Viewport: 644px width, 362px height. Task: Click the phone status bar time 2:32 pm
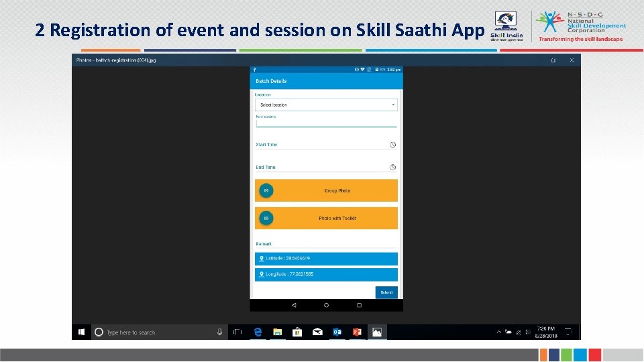click(x=394, y=69)
